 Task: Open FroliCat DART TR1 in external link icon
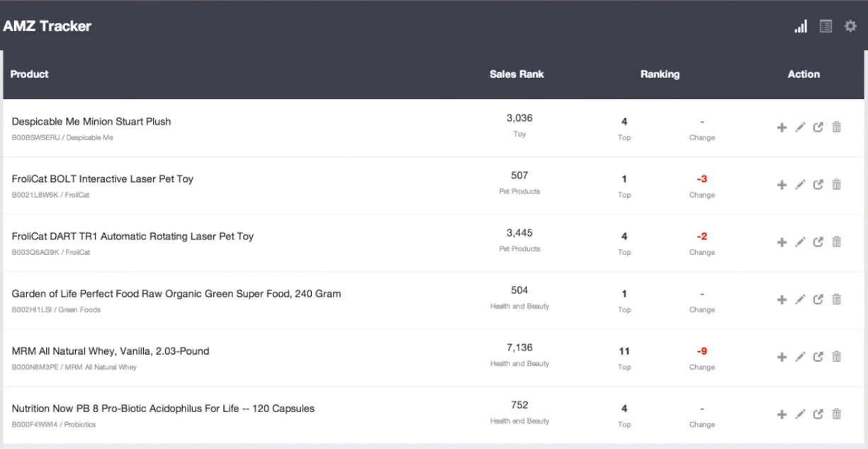[818, 242]
